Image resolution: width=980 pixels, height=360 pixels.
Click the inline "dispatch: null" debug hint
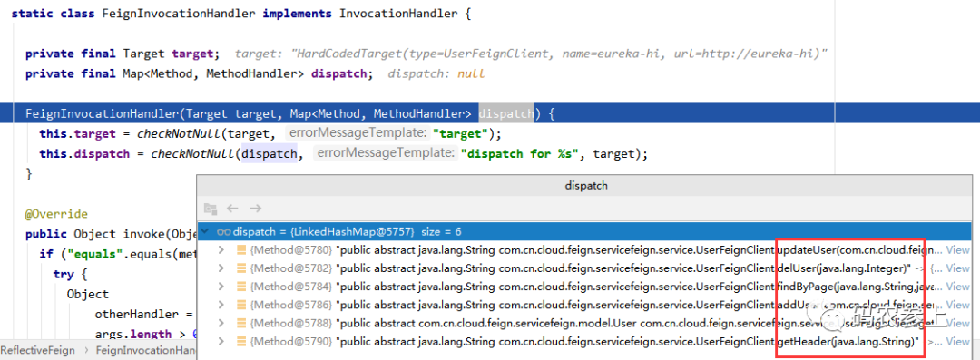pyautogui.click(x=436, y=73)
